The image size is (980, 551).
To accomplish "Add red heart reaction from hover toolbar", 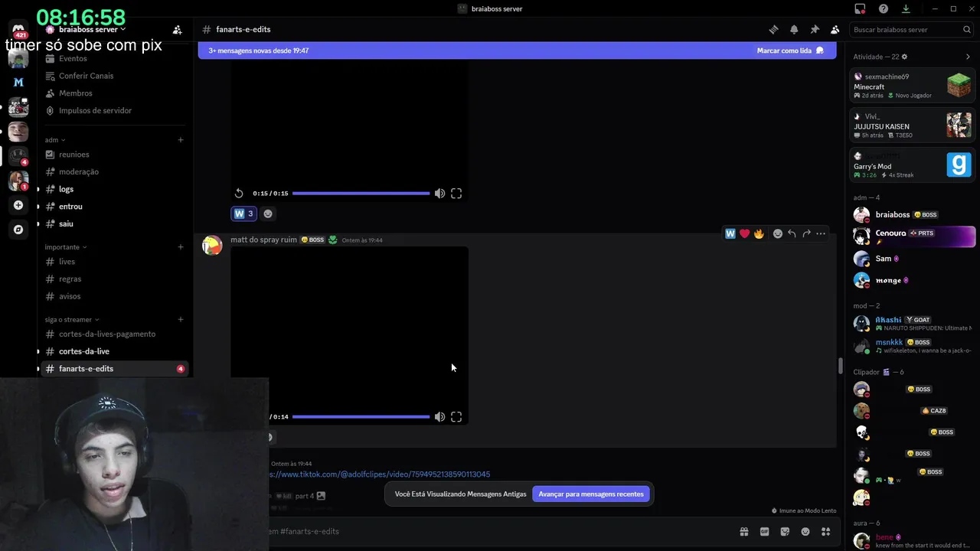I will tap(744, 233).
